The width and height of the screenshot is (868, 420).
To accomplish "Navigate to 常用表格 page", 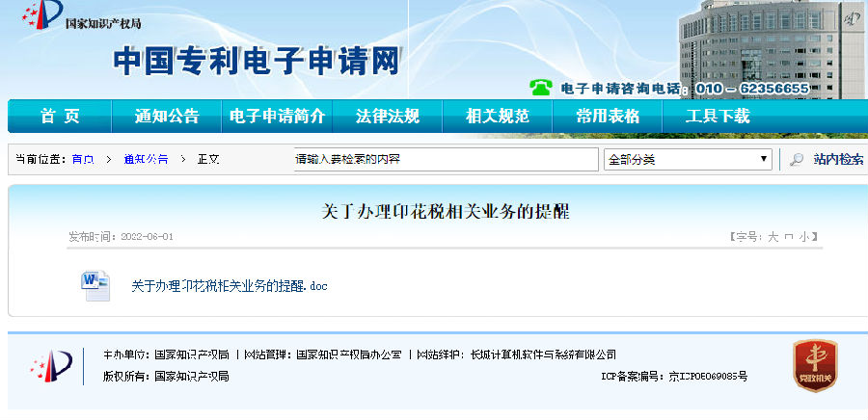I will [608, 117].
